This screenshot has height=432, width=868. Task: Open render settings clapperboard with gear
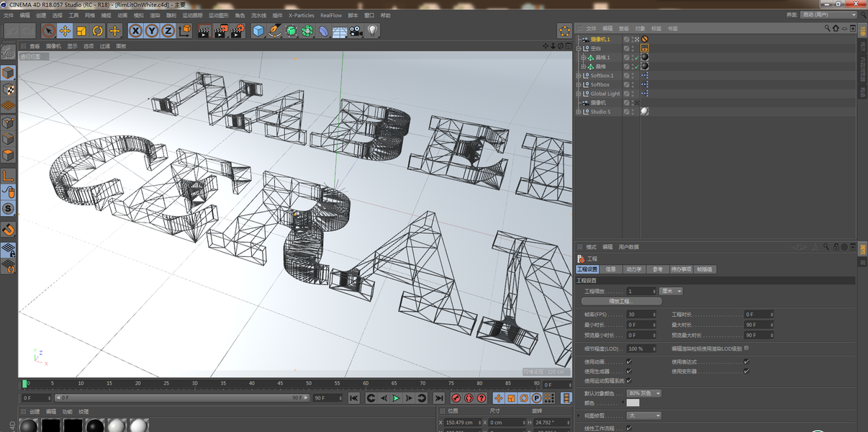238,31
